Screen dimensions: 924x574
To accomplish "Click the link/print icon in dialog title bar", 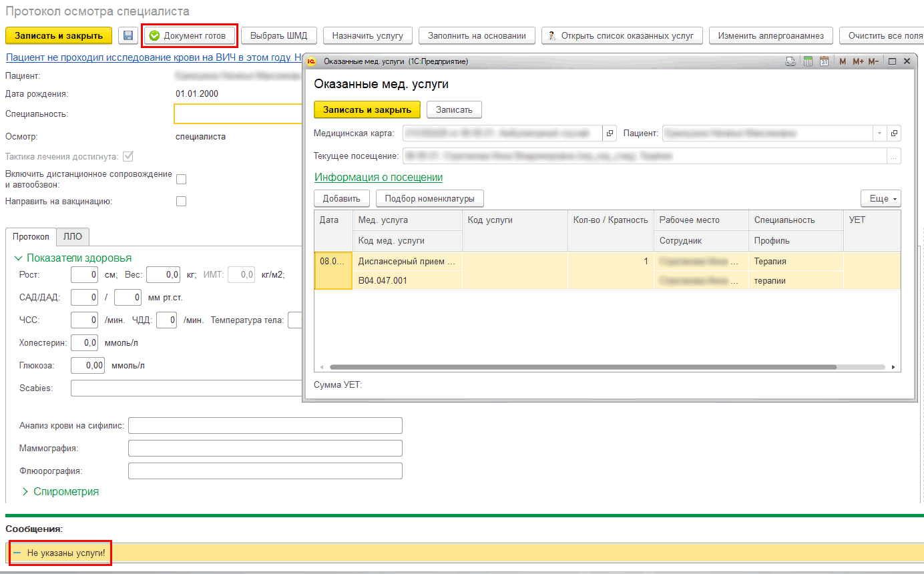I will [790, 61].
